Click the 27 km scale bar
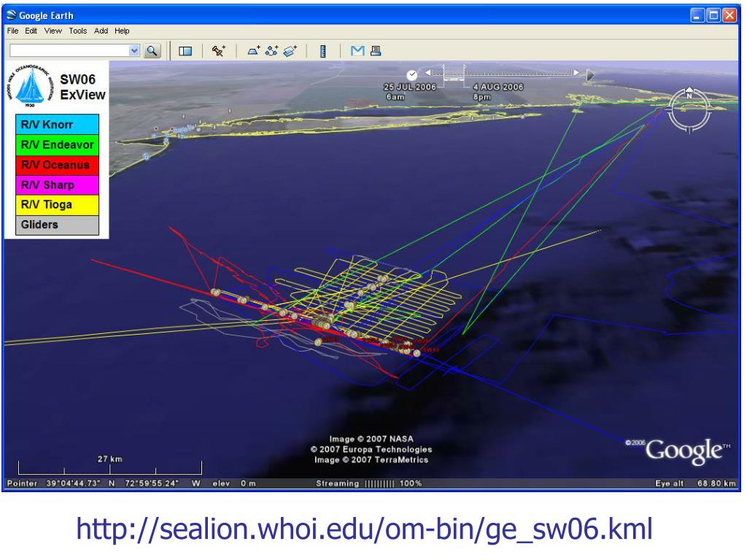 coord(110,467)
